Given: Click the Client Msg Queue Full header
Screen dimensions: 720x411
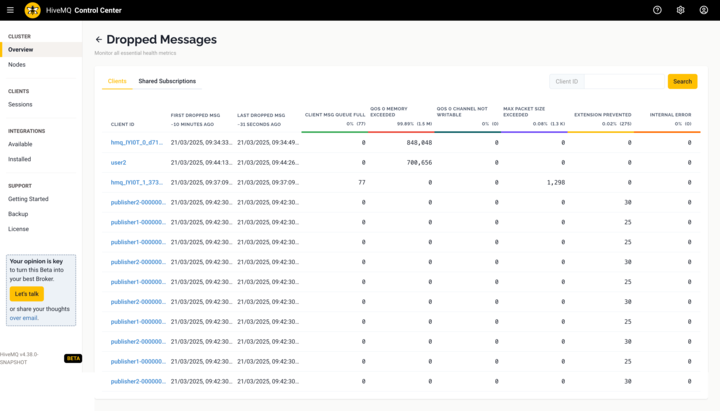Looking at the screenshot, I should 335,115.
